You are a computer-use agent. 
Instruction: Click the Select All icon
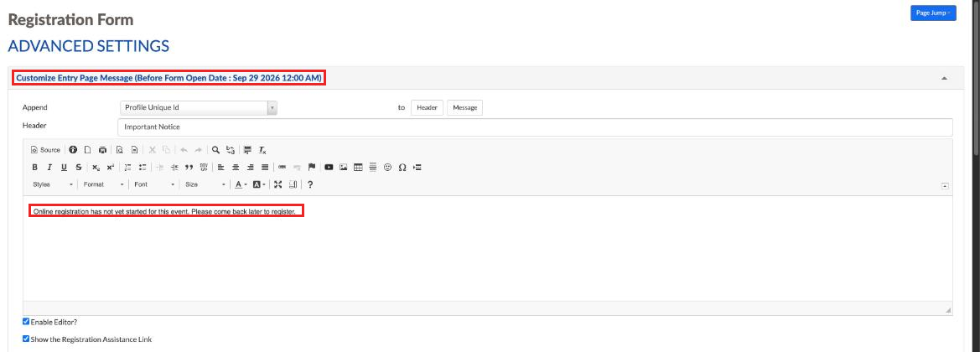coord(247,150)
